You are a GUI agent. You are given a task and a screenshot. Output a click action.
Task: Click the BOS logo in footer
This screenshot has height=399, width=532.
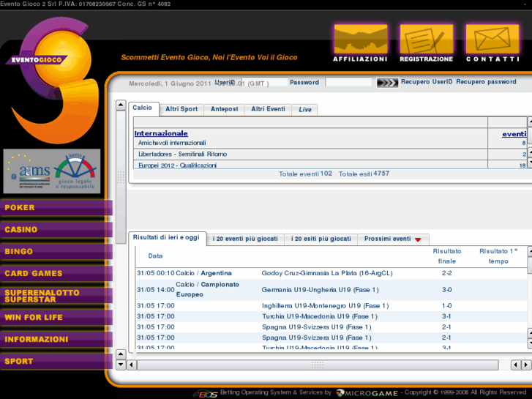tap(206, 394)
